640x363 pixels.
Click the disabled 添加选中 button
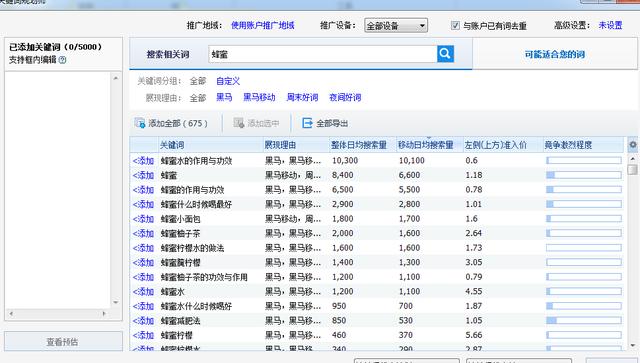(256, 123)
